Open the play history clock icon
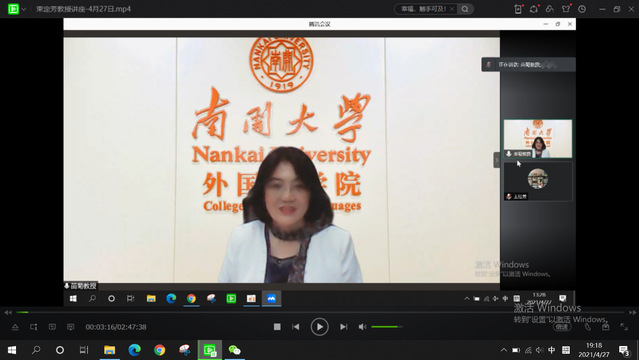The width and height of the screenshot is (639, 360). click(x=582, y=9)
